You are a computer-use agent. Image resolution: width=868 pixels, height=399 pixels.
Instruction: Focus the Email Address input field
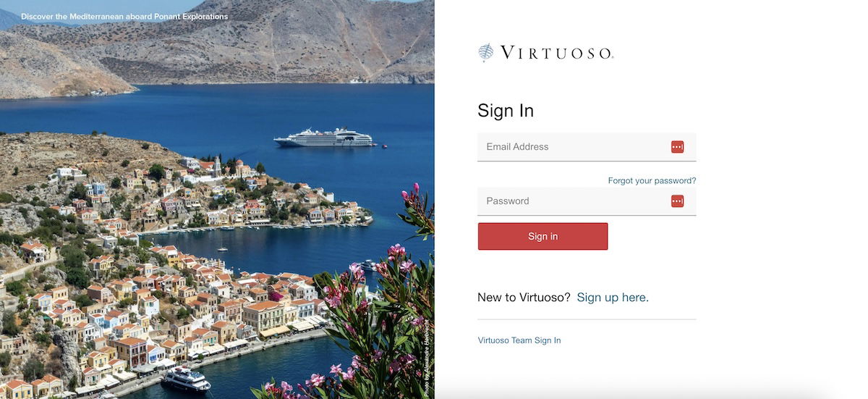point(587,147)
